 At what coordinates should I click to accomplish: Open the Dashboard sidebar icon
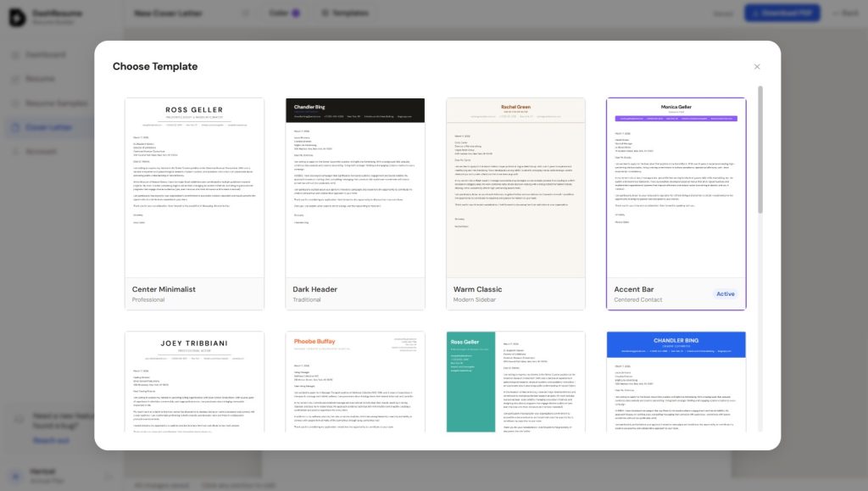14,55
